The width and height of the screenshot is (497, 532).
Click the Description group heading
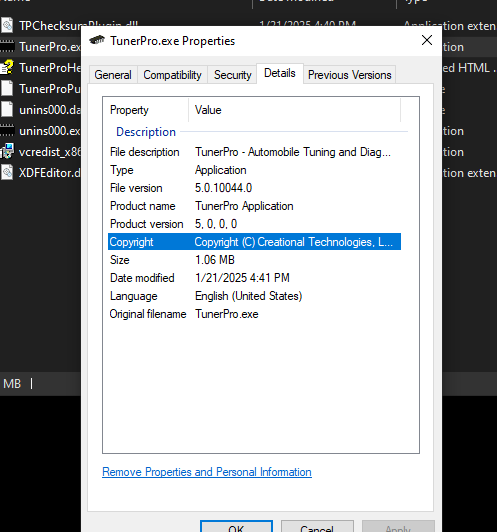pyautogui.click(x=146, y=132)
